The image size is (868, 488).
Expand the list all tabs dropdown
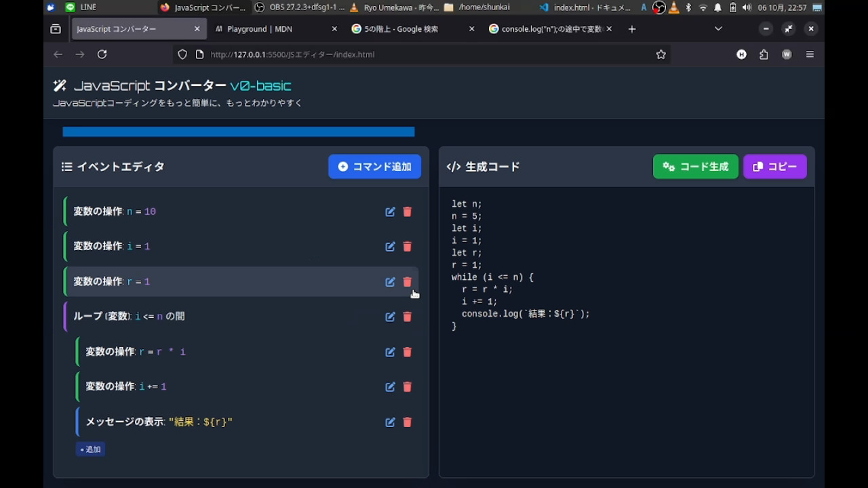coord(718,29)
